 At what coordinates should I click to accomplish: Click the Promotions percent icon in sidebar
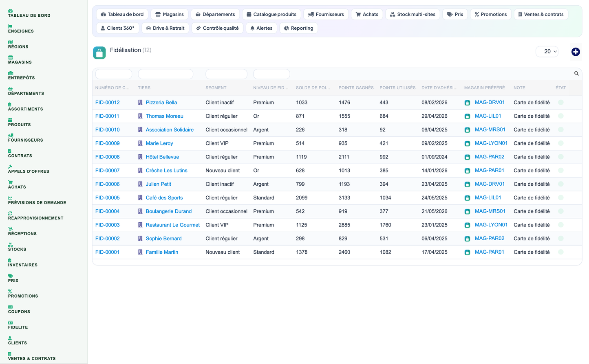point(10,292)
